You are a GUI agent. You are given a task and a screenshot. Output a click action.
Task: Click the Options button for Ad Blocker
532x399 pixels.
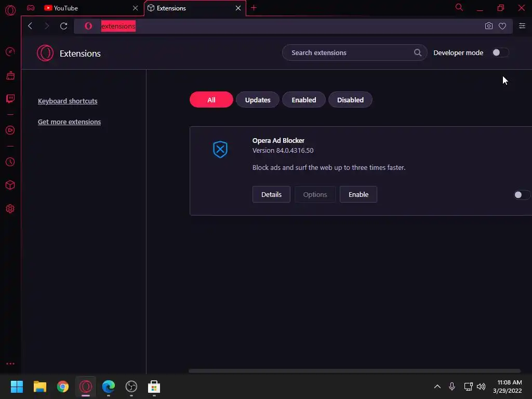coord(315,194)
